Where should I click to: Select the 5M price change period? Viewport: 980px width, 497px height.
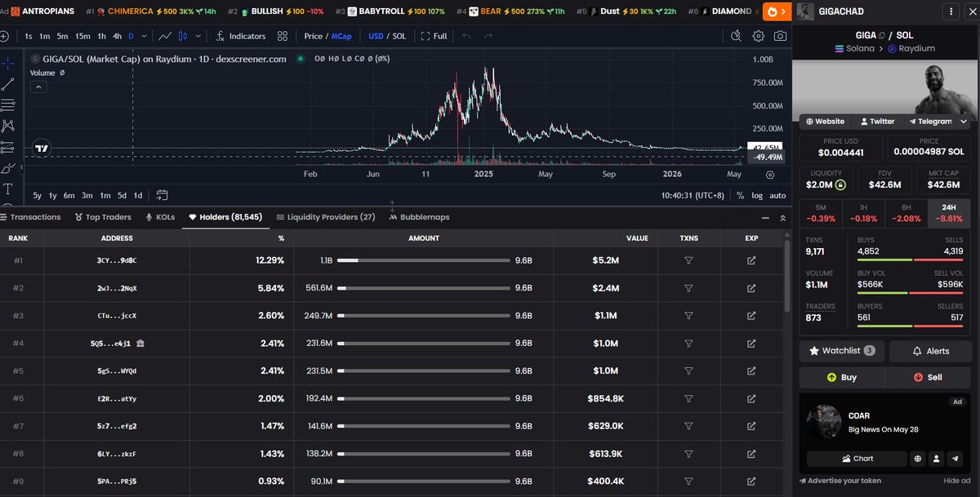[821, 212]
